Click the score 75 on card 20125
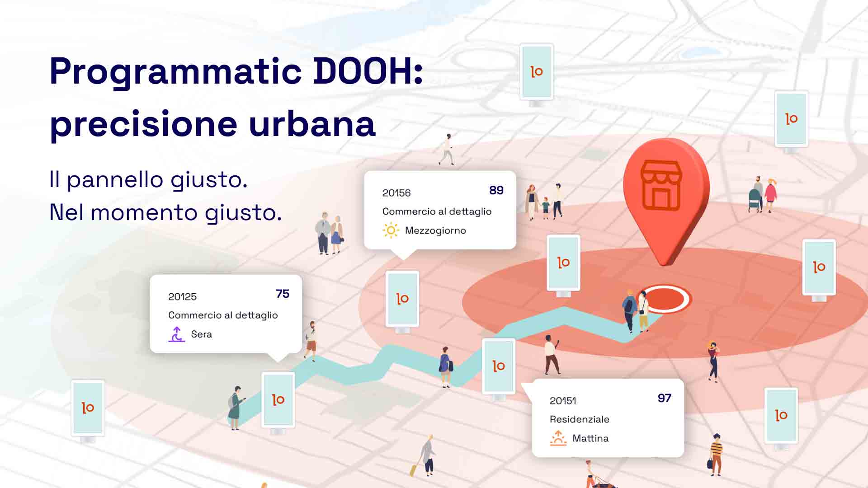 [282, 295]
